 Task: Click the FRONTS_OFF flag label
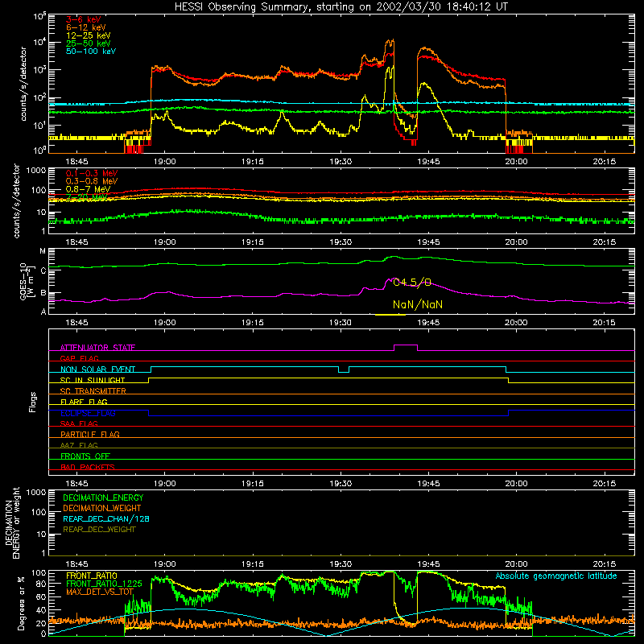[x=85, y=456]
